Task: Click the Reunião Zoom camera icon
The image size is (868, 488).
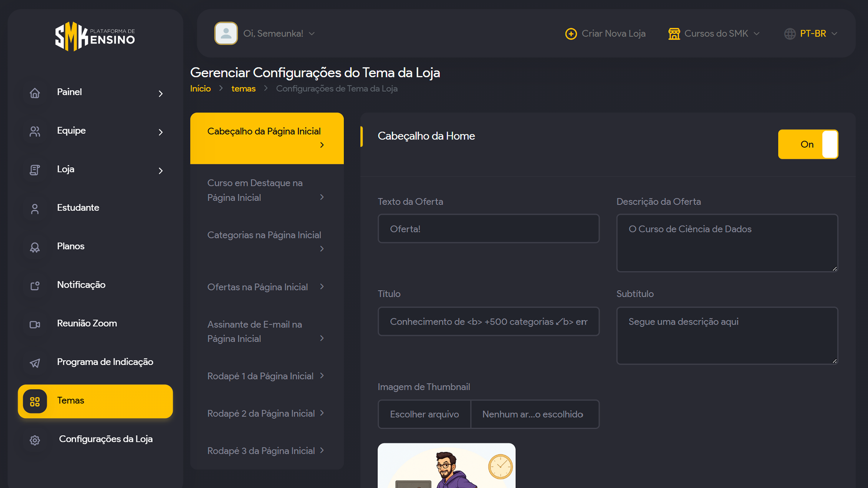Action: click(x=35, y=324)
